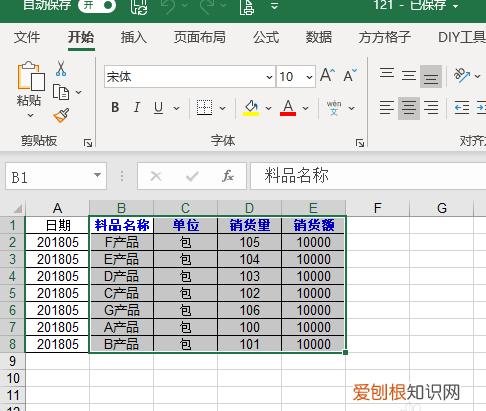Center cell text horizontally
This screenshot has width=486, height=411.
pyautogui.click(x=409, y=108)
